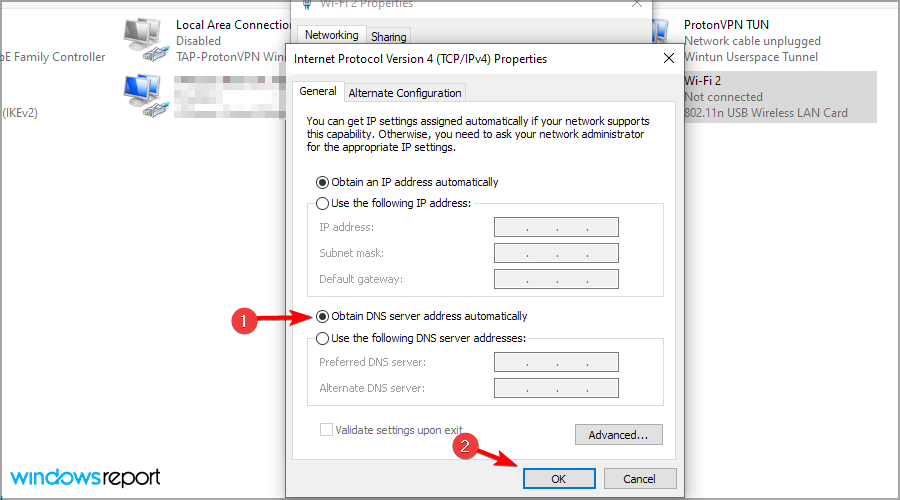This screenshot has width=900, height=500.
Task: Switch to the Sharing tab
Action: [389, 37]
